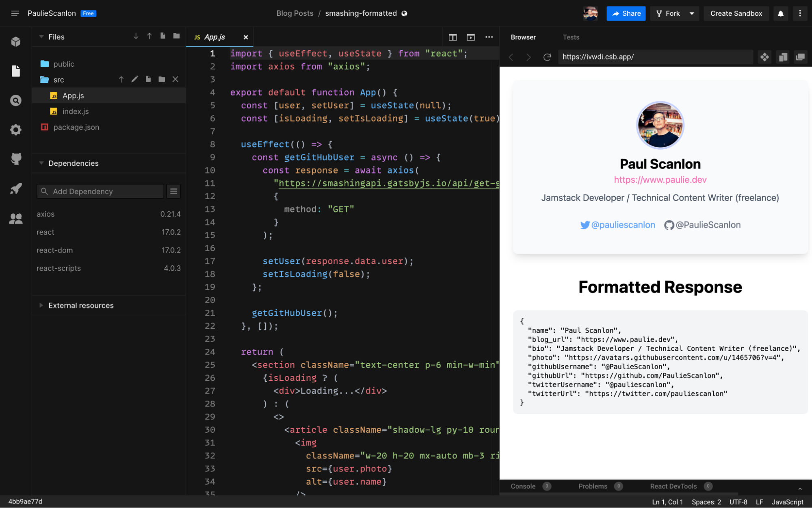Viewport: 812px width, 508px height.
Task: Open the editor overflow menu with three dots
Action: [x=489, y=37]
